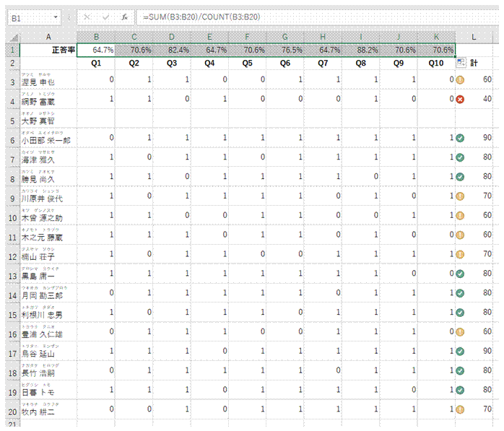Click the yellow status icon in row 11
The width and height of the screenshot is (504, 431).
pyautogui.click(x=460, y=235)
